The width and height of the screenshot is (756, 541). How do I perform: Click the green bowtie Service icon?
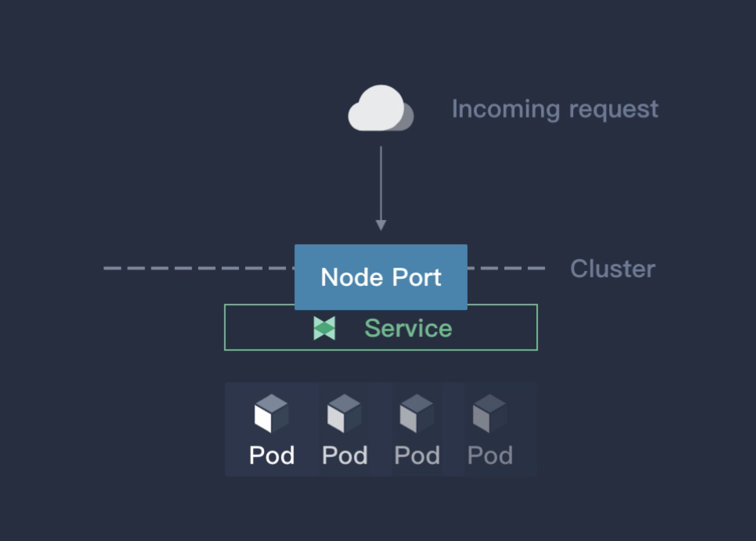tap(324, 328)
